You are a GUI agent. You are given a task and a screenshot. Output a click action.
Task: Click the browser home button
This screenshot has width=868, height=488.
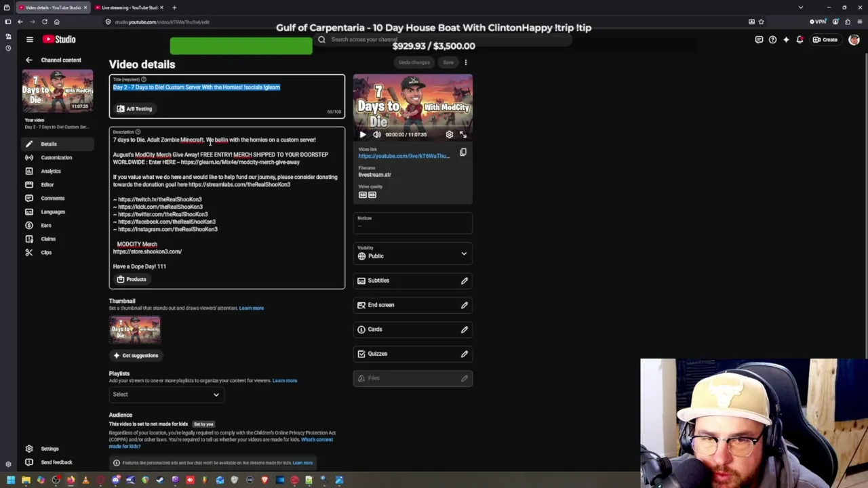point(57,22)
